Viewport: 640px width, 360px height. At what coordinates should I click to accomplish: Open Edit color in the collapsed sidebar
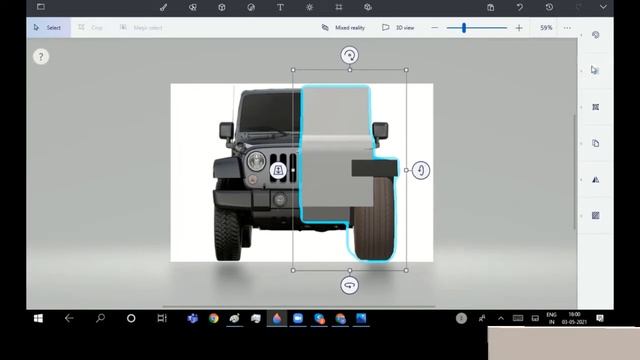tap(596, 35)
